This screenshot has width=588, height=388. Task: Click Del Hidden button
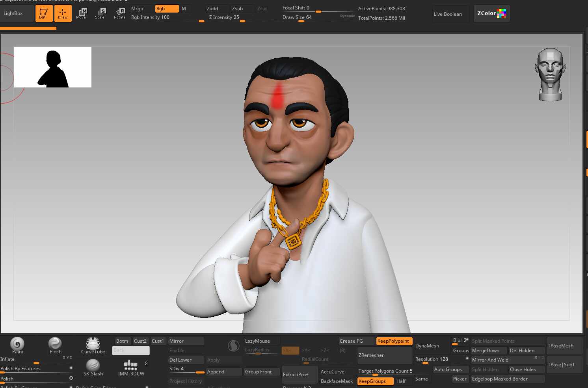(527, 351)
